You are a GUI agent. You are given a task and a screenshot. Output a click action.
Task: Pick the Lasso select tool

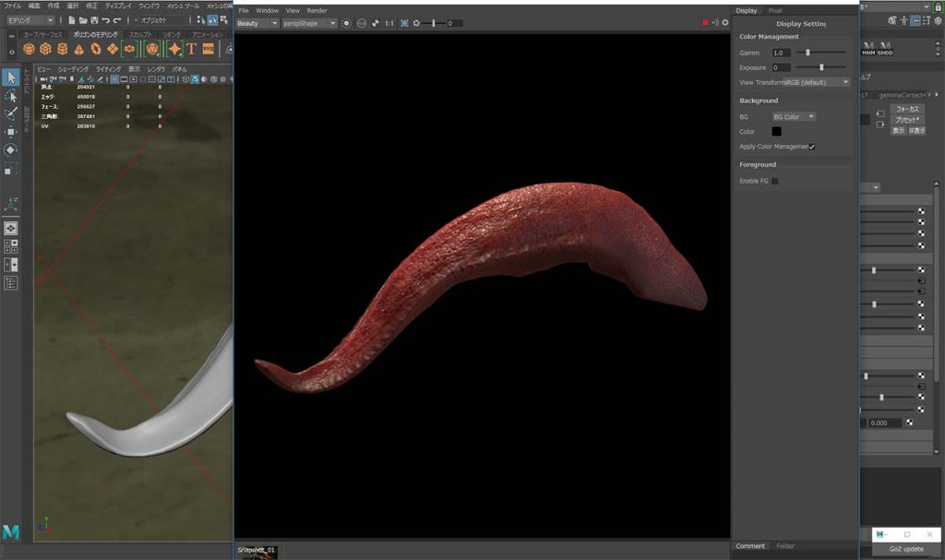pyautogui.click(x=10, y=96)
